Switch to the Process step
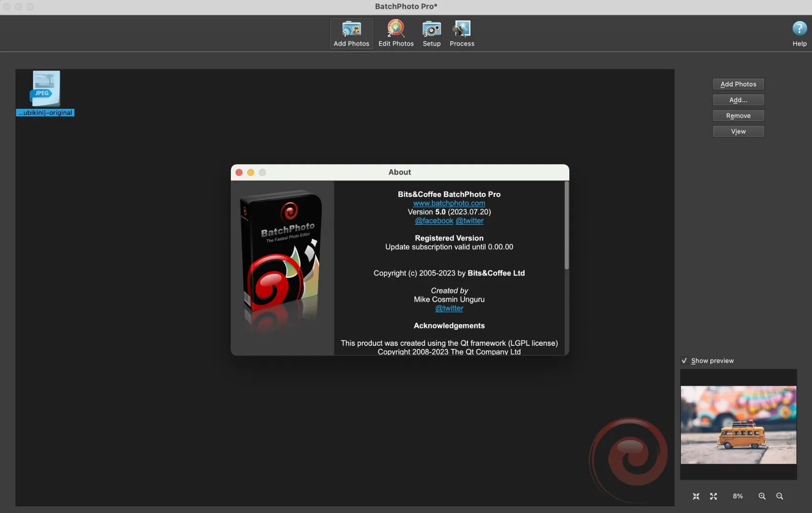Image resolution: width=812 pixels, height=513 pixels. point(462,33)
